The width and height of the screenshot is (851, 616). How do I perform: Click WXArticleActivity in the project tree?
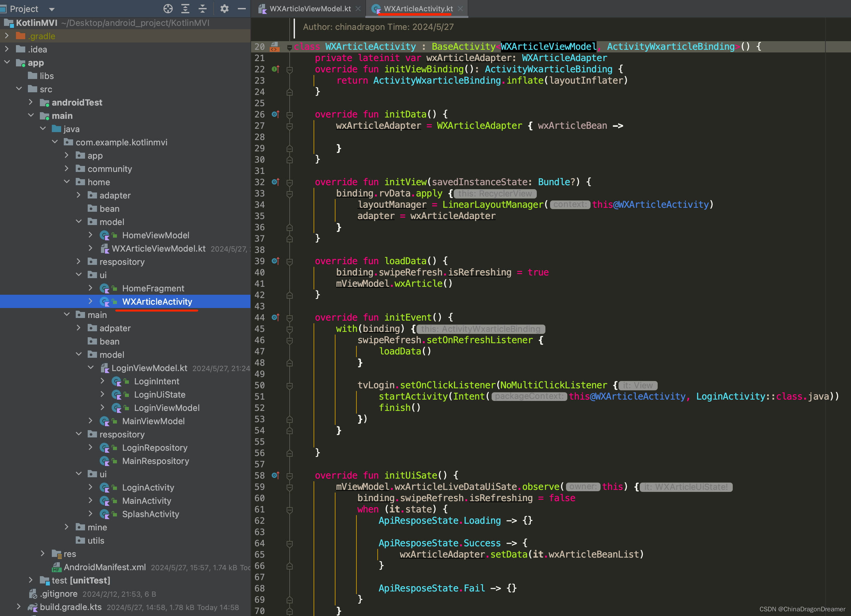158,301
